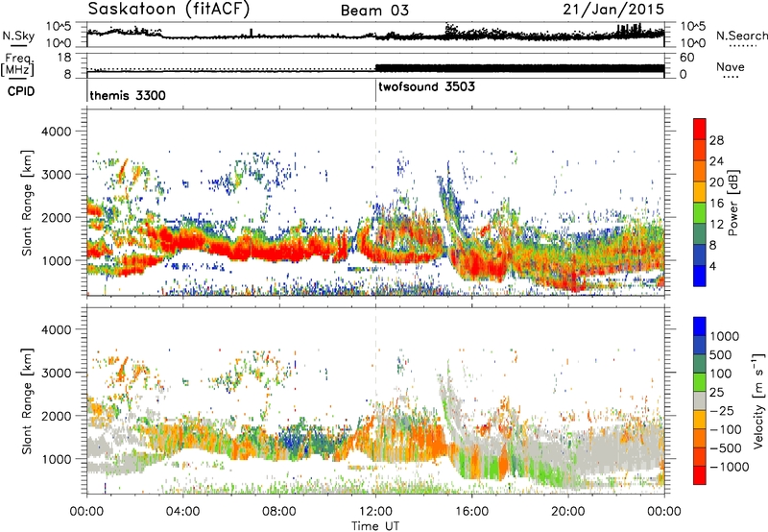Click the '12:00' time axis tick
The width and height of the screenshot is (768, 532).
pos(375,512)
